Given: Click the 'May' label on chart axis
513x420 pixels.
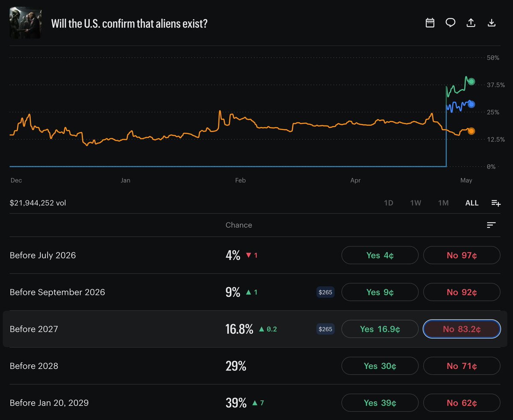Looking at the screenshot, I should click(x=466, y=180).
